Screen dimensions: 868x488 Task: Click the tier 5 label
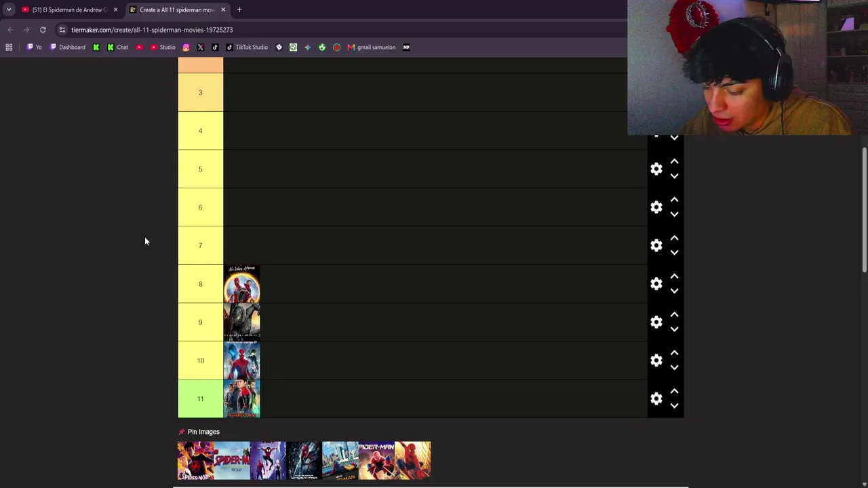(x=200, y=169)
